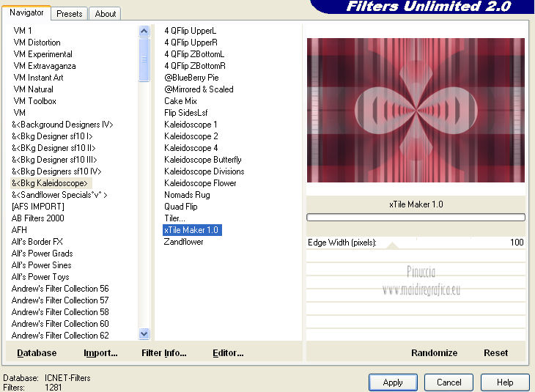535x392 pixels.
Task: Open Help
Action: point(505,382)
